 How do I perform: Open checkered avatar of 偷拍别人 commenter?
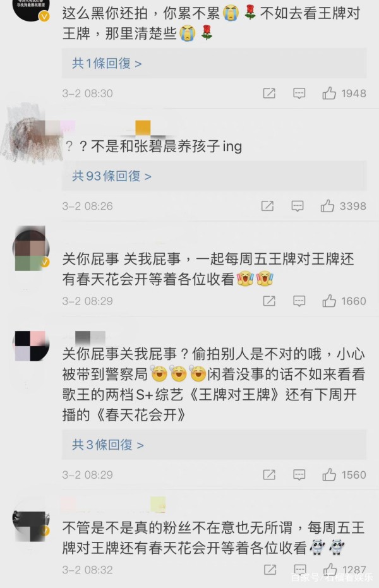pyautogui.click(x=31, y=345)
